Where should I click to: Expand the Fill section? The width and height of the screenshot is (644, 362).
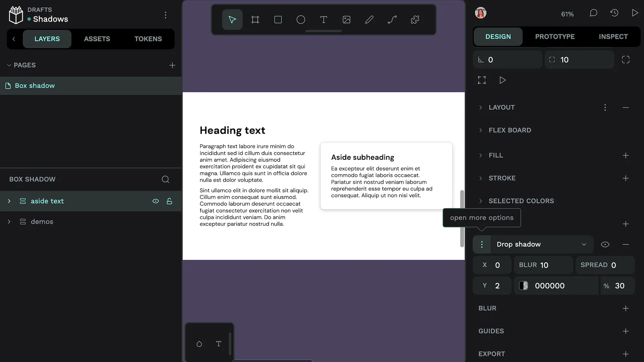pyautogui.click(x=481, y=156)
